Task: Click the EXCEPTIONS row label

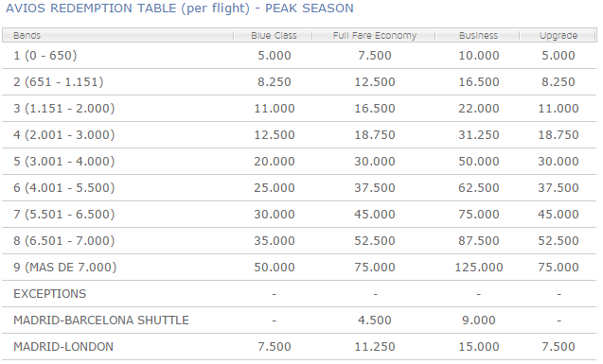Action: pyautogui.click(x=49, y=294)
